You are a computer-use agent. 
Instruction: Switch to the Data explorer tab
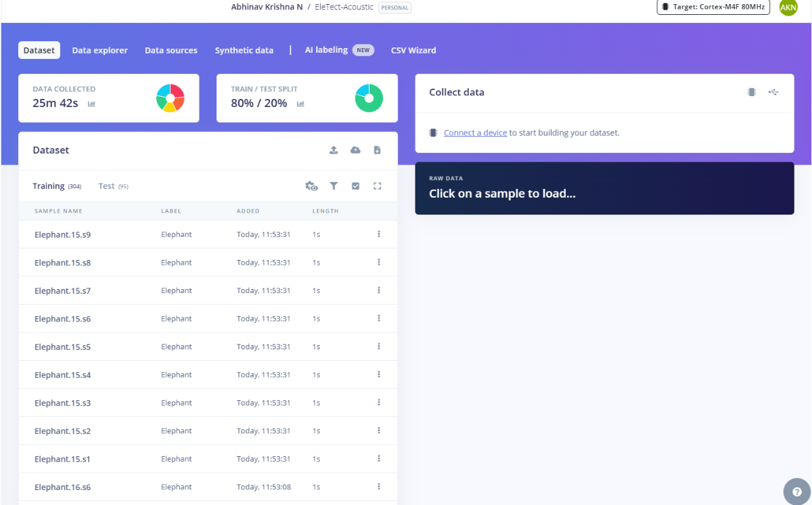(x=99, y=50)
